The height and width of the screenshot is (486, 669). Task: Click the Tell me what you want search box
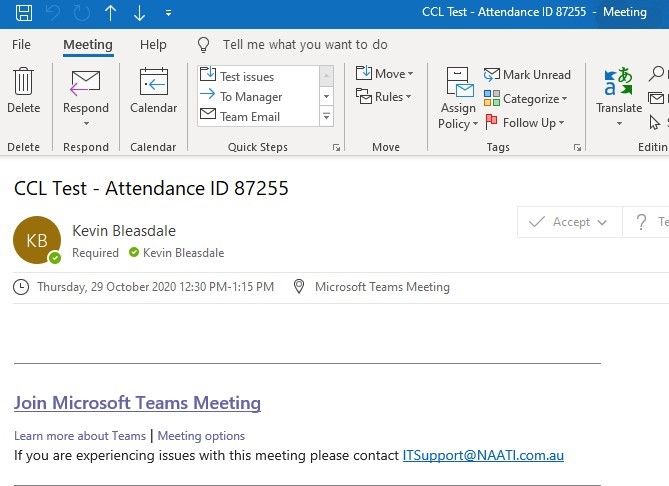305,44
